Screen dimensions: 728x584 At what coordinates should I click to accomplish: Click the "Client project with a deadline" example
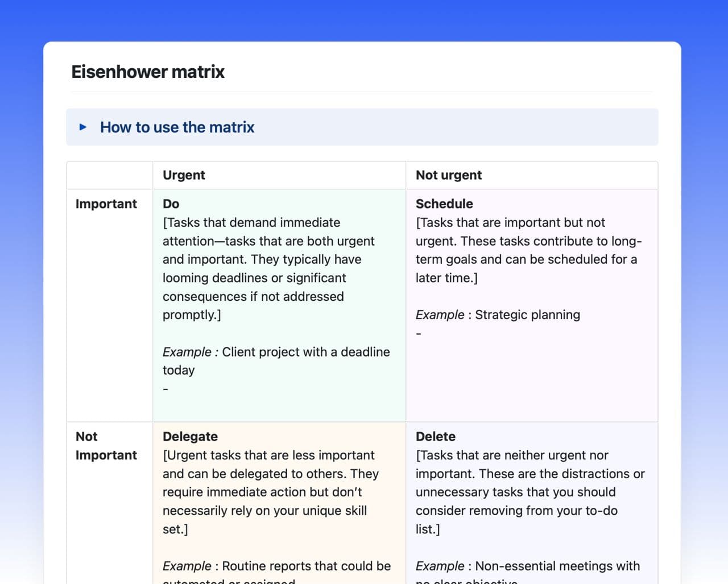tap(305, 352)
